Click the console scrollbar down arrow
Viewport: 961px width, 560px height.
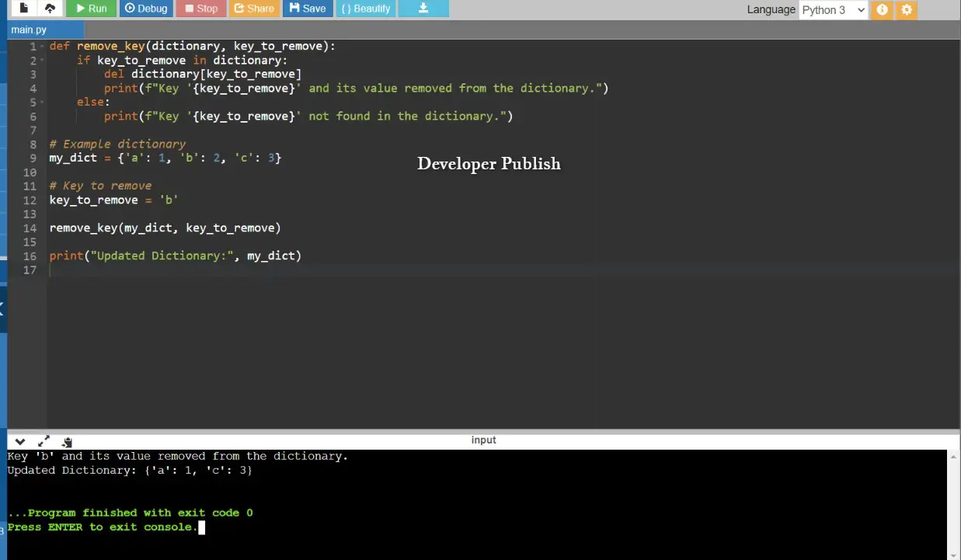click(954, 555)
